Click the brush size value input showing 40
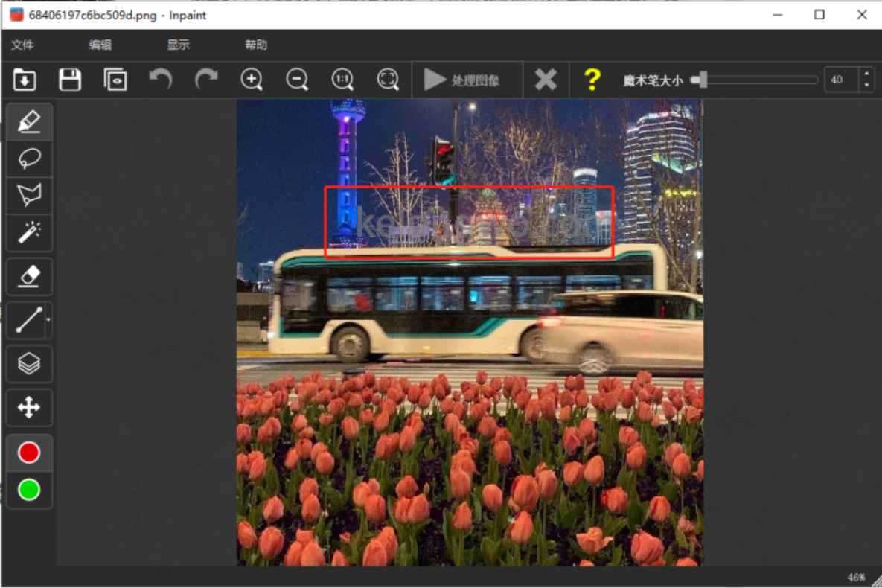Viewport: 882px width, 588px height. click(x=844, y=79)
